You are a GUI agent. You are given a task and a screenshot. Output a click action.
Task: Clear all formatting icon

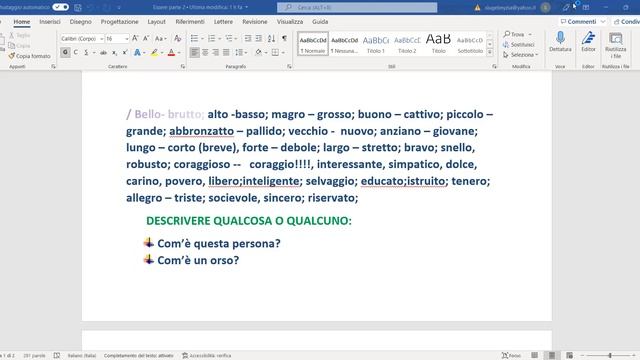[178, 38]
